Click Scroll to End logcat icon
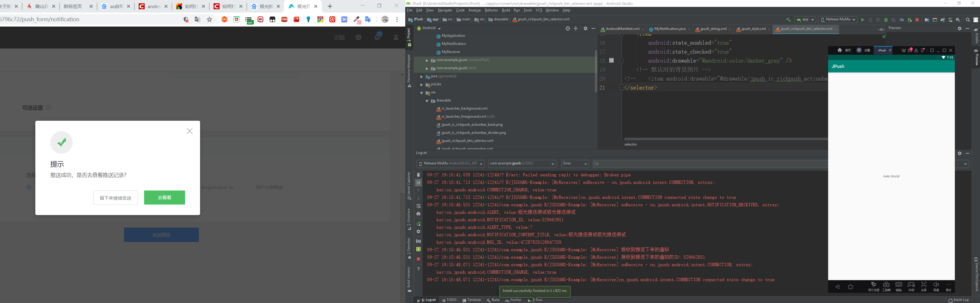 pos(418,182)
